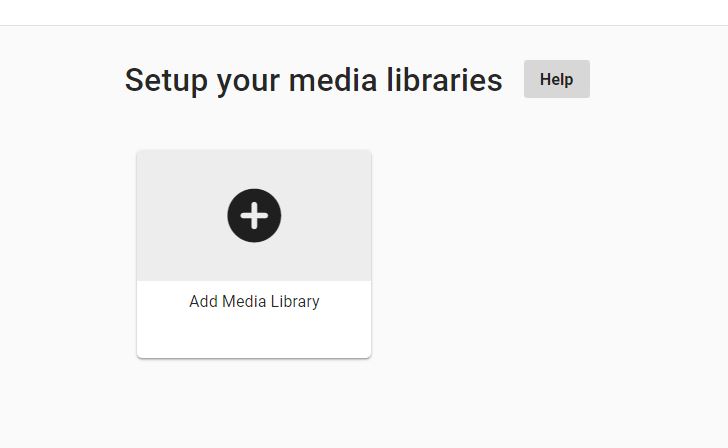Open help next to the setup heading

coord(556,79)
